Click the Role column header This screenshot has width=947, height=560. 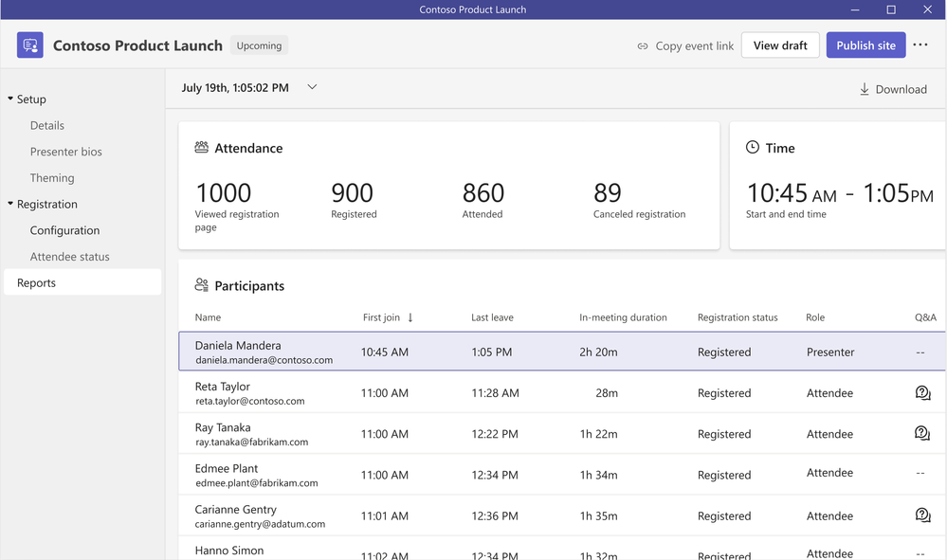pos(815,317)
